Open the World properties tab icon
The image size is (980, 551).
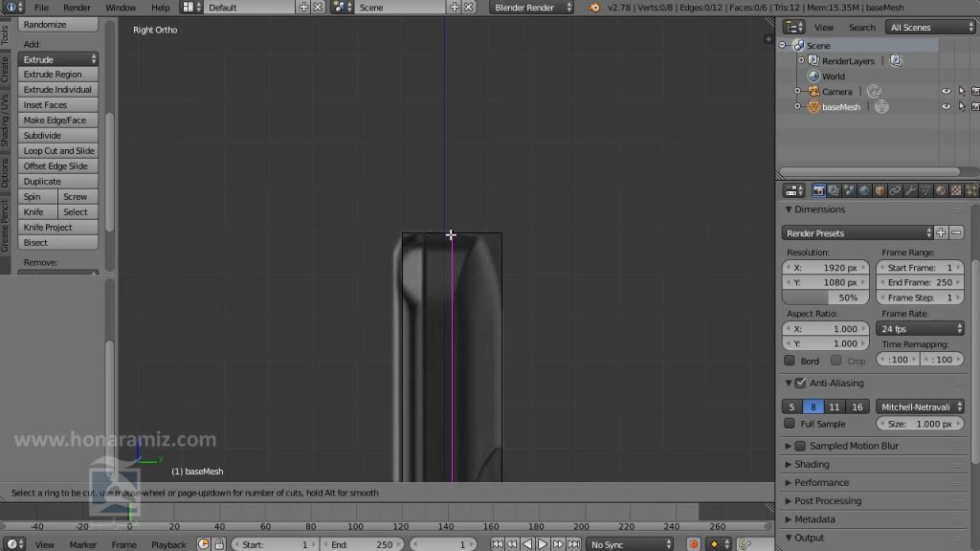864,190
